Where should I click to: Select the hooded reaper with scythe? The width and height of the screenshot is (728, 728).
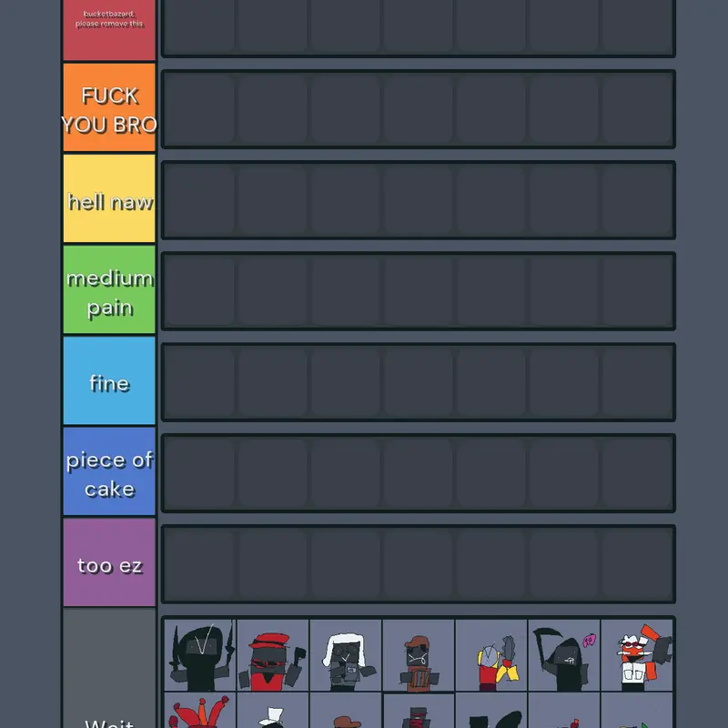pyautogui.click(x=564, y=655)
